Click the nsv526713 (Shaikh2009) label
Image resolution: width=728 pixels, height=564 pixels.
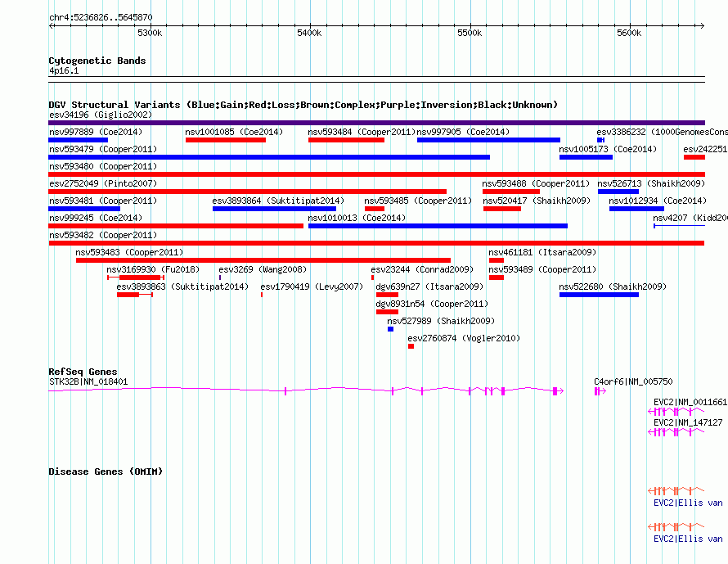(x=651, y=183)
